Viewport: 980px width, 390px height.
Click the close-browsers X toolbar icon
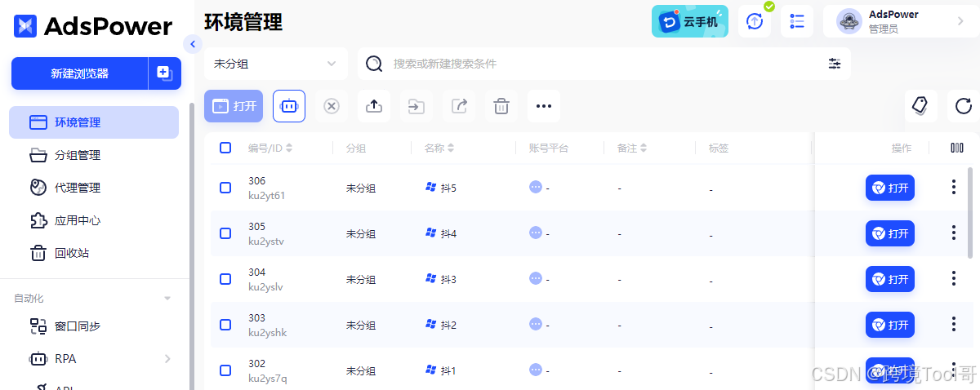pos(332,106)
